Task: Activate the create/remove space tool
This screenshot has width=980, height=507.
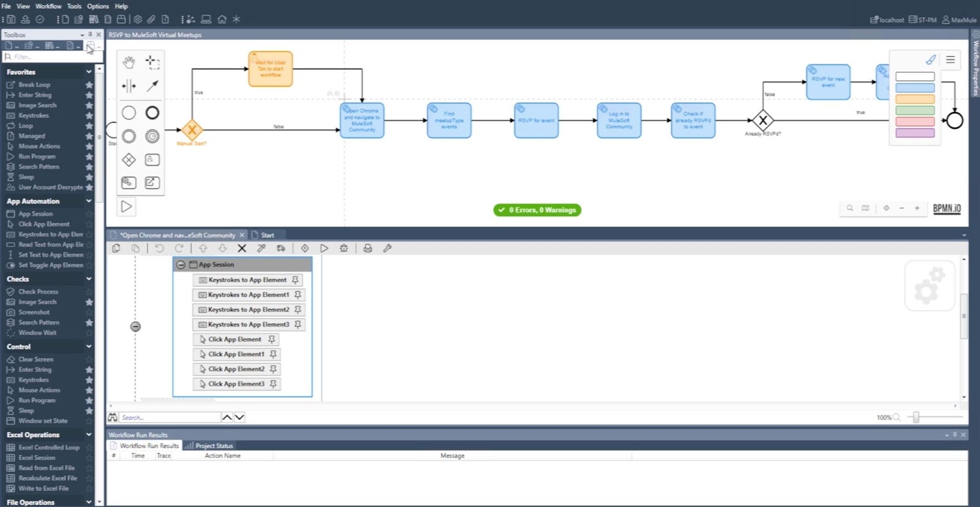Action: [x=129, y=86]
